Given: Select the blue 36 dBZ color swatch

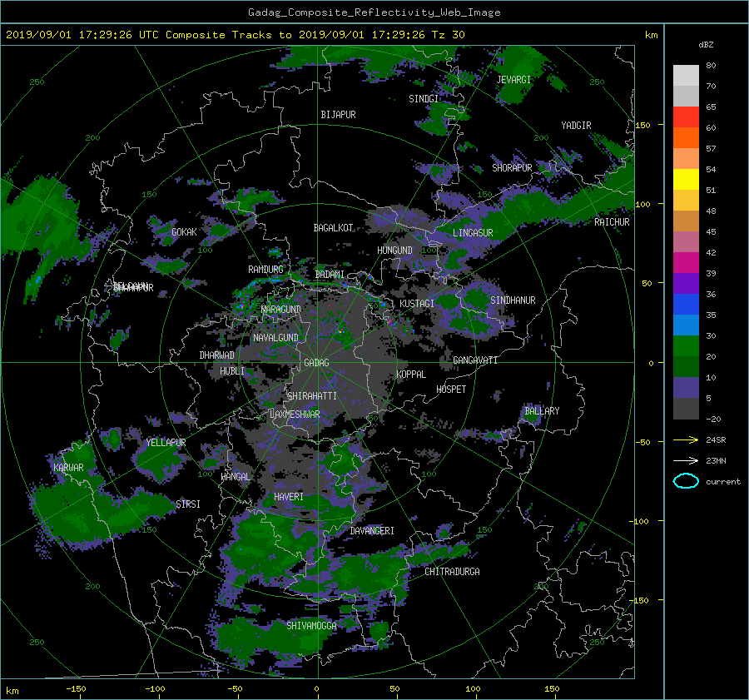Looking at the screenshot, I should (x=686, y=304).
